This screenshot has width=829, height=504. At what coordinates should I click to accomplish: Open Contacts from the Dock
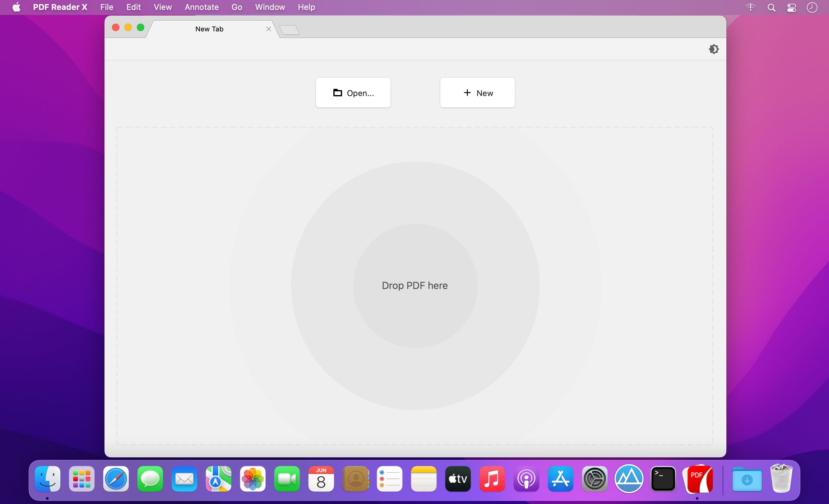(356, 479)
